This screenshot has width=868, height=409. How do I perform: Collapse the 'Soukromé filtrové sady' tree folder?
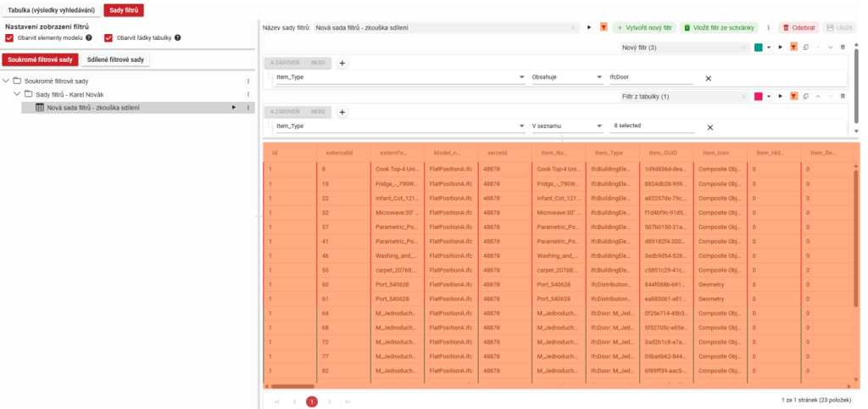(x=7, y=81)
